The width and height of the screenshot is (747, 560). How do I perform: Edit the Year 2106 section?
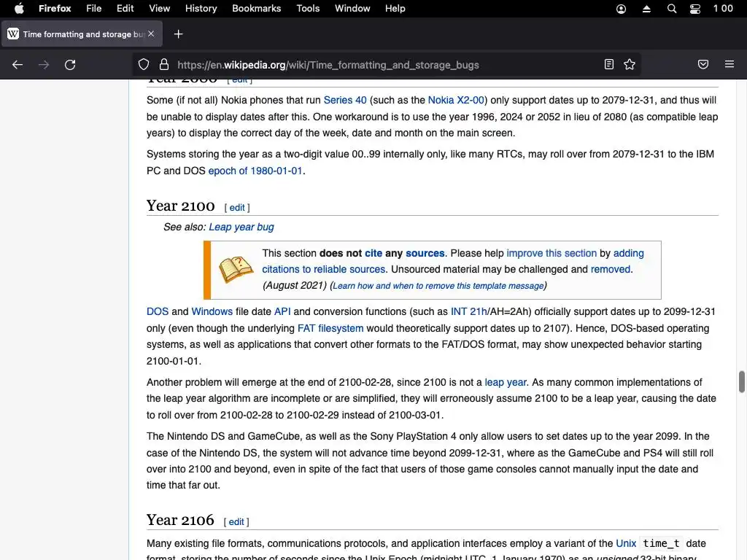coord(236,522)
